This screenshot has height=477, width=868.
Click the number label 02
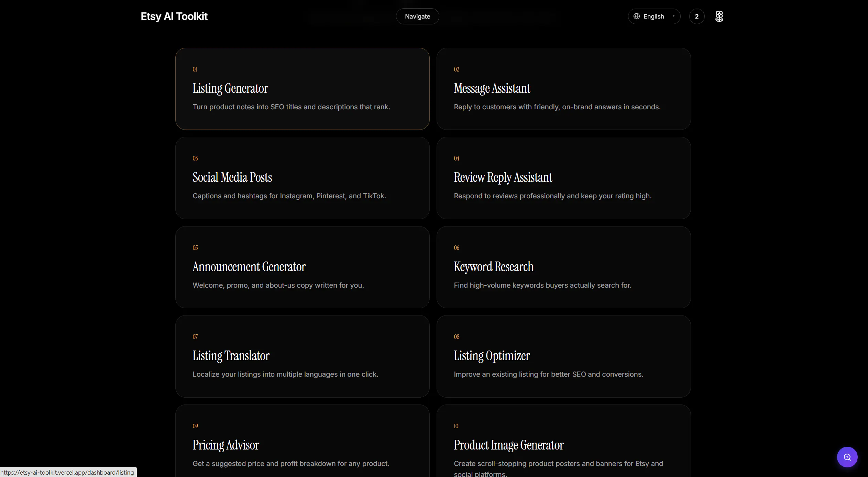tap(457, 69)
